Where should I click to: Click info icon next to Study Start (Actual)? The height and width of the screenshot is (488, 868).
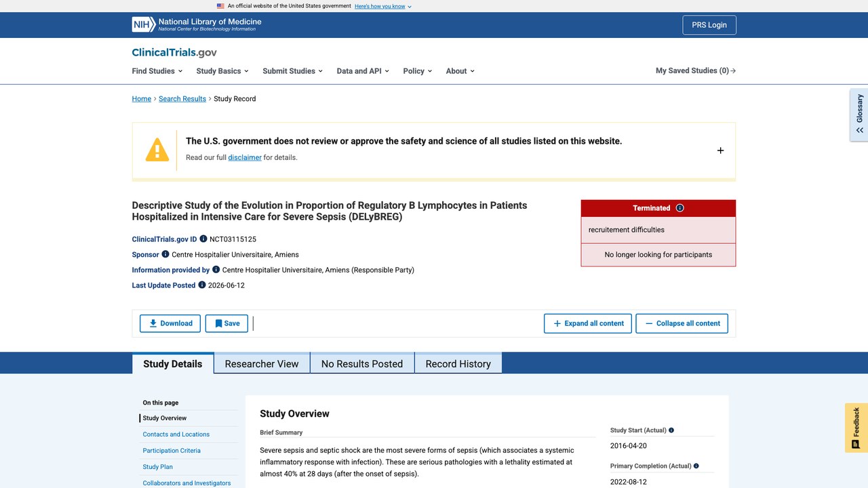pos(671,430)
